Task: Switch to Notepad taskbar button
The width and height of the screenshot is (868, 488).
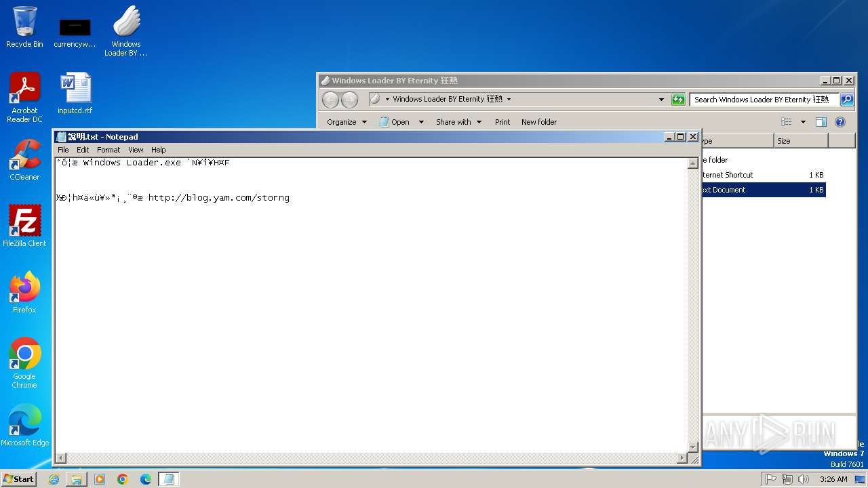Action: (169, 479)
